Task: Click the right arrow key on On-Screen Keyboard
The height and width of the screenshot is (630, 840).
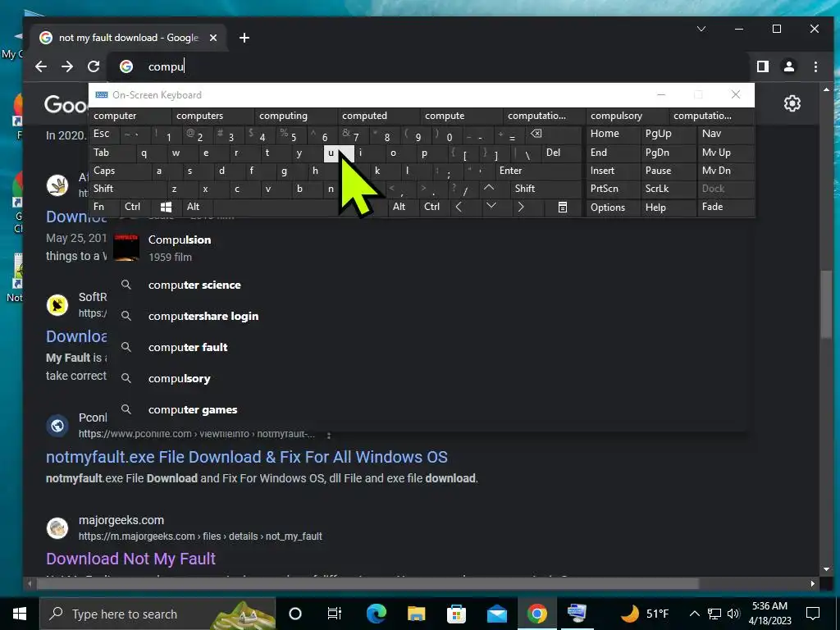Action: point(521,207)
